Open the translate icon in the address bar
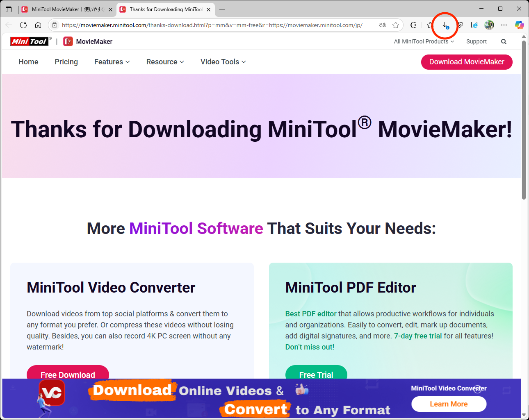529x420 pixels. [383, 25]
